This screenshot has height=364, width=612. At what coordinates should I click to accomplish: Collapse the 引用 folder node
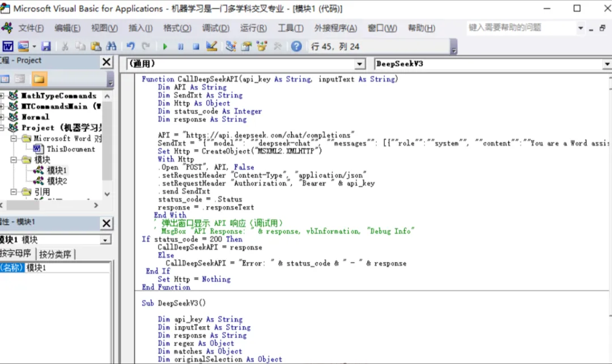pyautogui.click(x=14, y=192)
